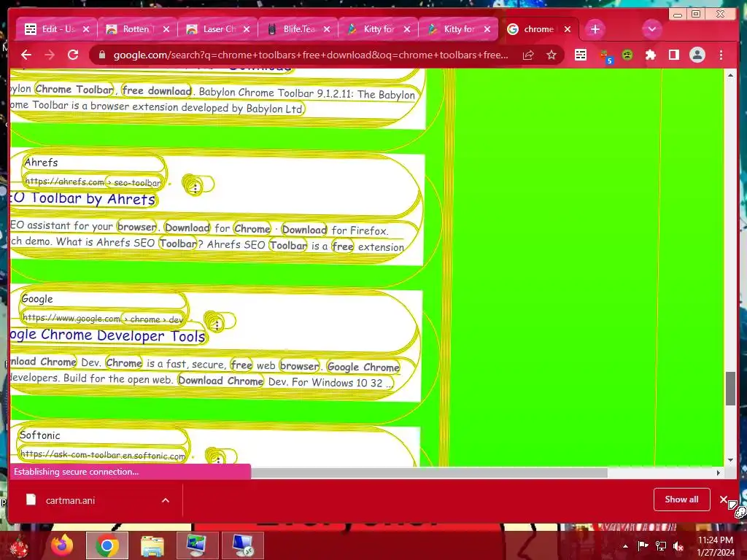Click the www.google.com chrome dev URL

pos(103,319)
